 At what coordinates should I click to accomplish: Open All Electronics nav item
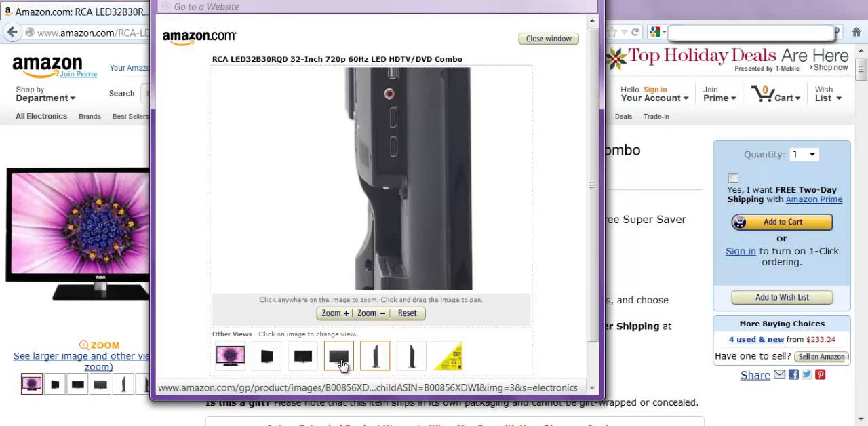41,117
